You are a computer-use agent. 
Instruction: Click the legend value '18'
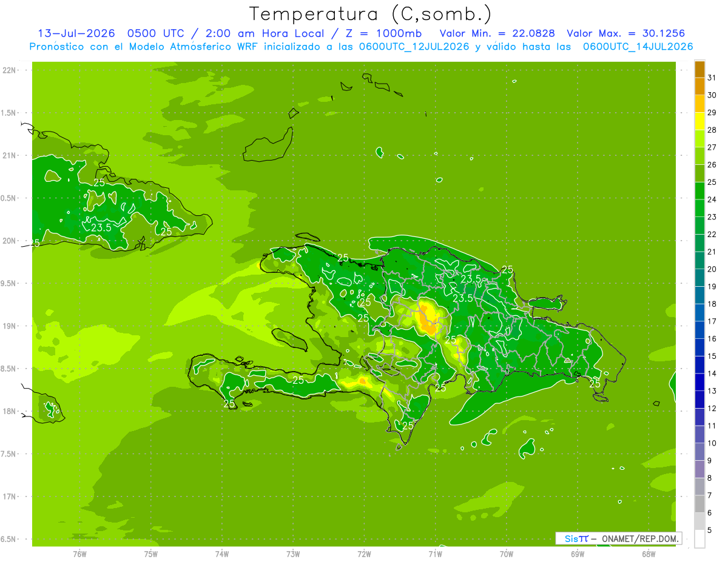click(x=712, y=304)
